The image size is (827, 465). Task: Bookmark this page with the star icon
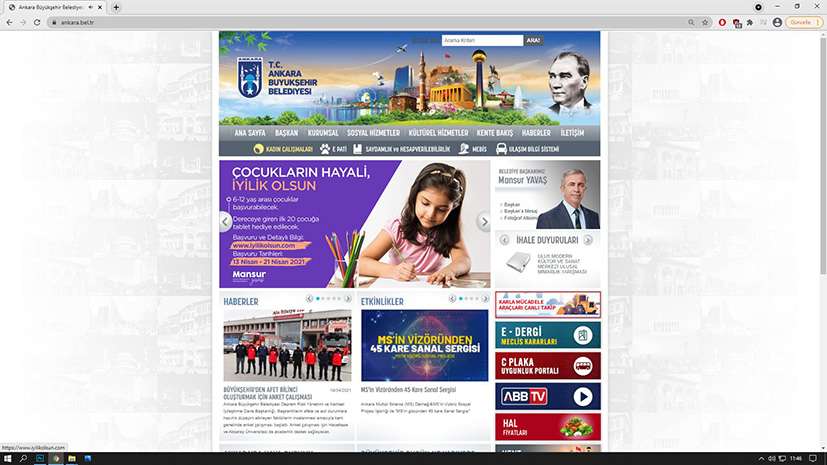point(705,22)
